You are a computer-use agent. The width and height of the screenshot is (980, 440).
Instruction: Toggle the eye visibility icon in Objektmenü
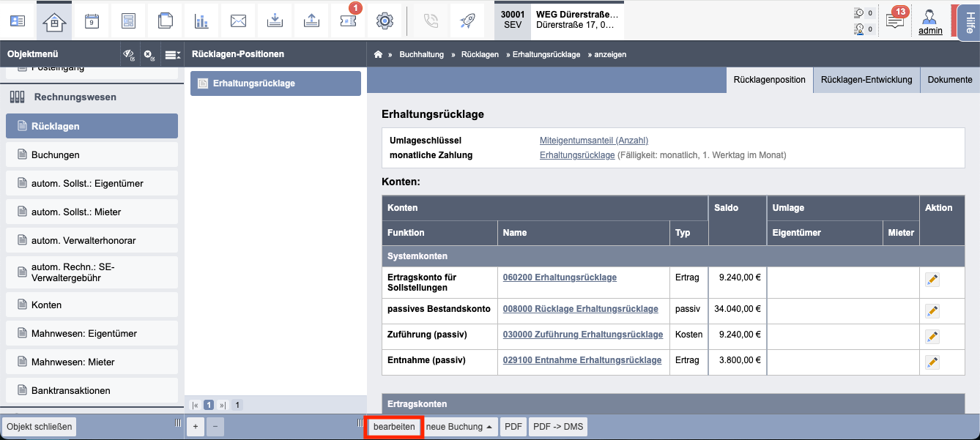[129, 54]
